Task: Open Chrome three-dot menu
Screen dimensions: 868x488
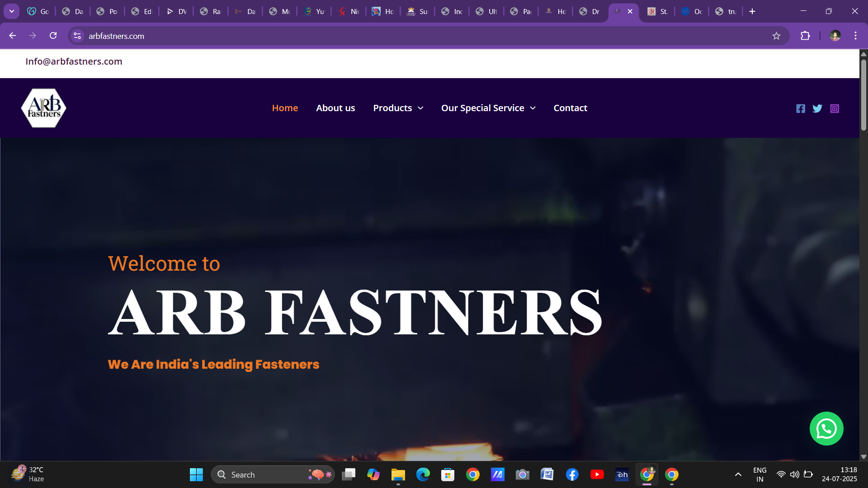Action: point(855,36)
